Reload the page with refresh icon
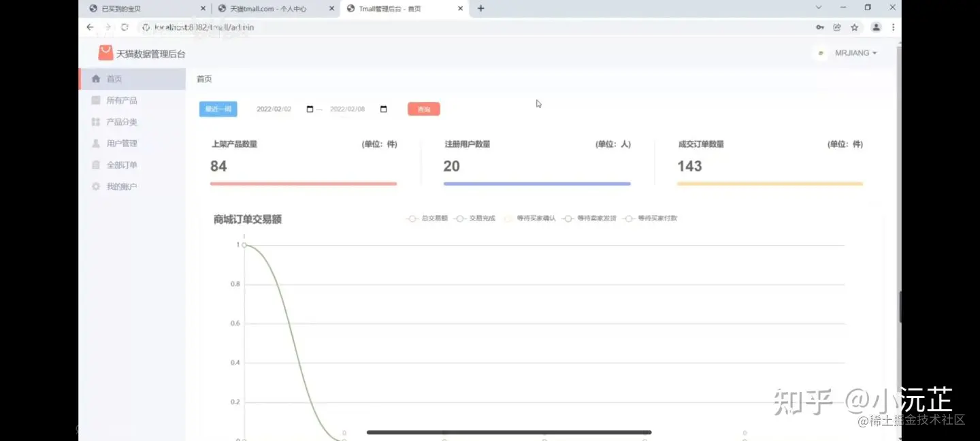 (x=125, y=27)
